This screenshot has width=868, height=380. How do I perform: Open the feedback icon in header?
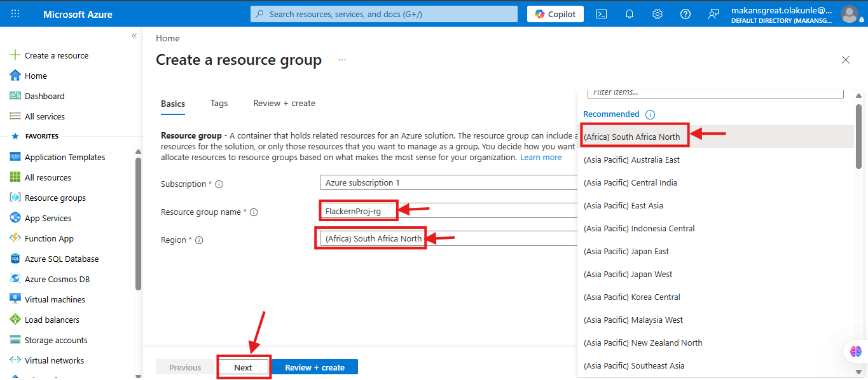tap(713, 14)
